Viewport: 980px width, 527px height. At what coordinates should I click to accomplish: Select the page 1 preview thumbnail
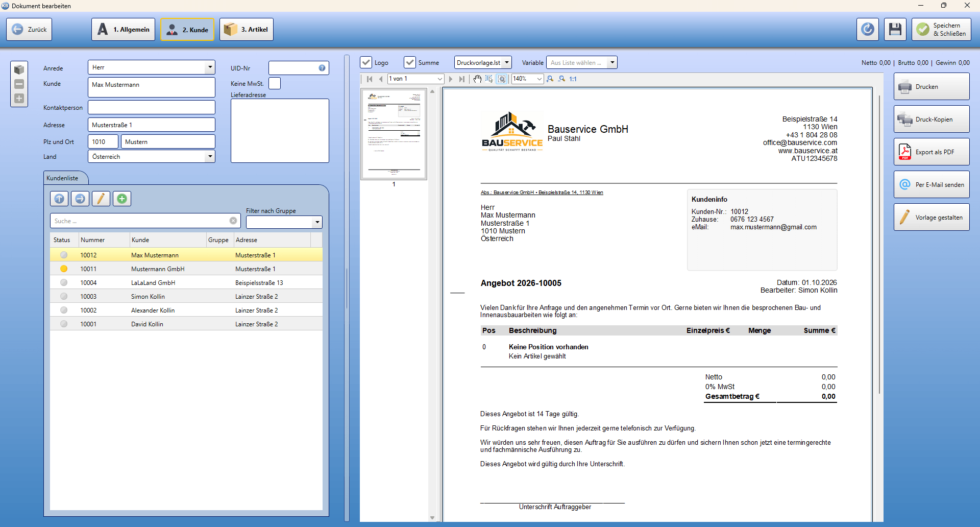tap(394, 134)
